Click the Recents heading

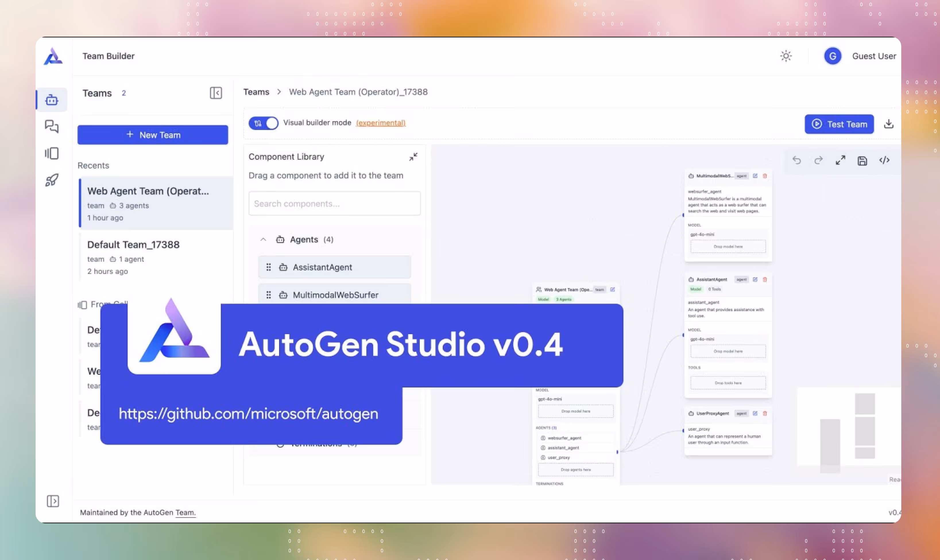pyautogui.click(x=93, y=166)
